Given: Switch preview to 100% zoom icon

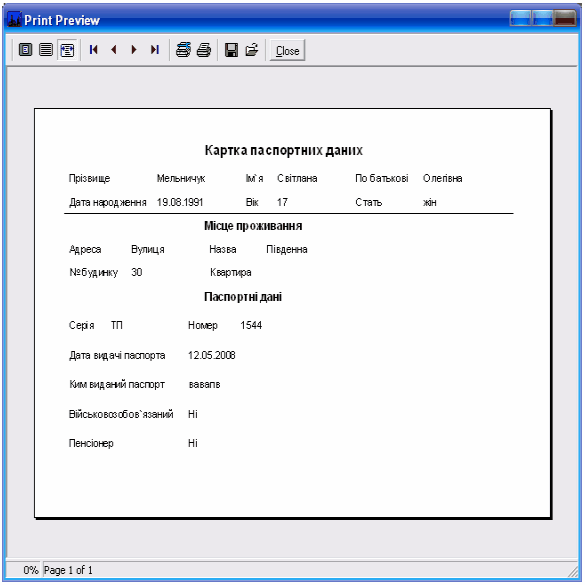Looking at the screenshot, I should point(46,50).
